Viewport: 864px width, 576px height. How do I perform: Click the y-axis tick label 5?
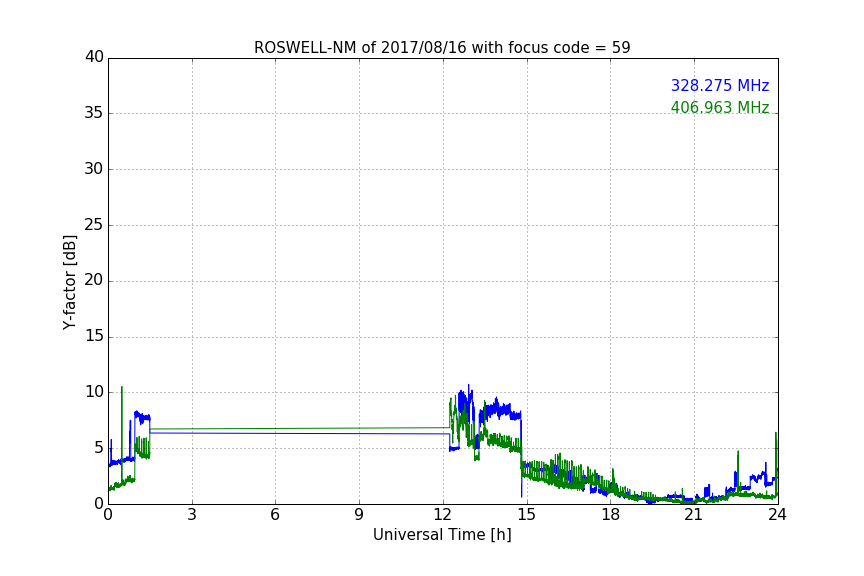point(99,448)
